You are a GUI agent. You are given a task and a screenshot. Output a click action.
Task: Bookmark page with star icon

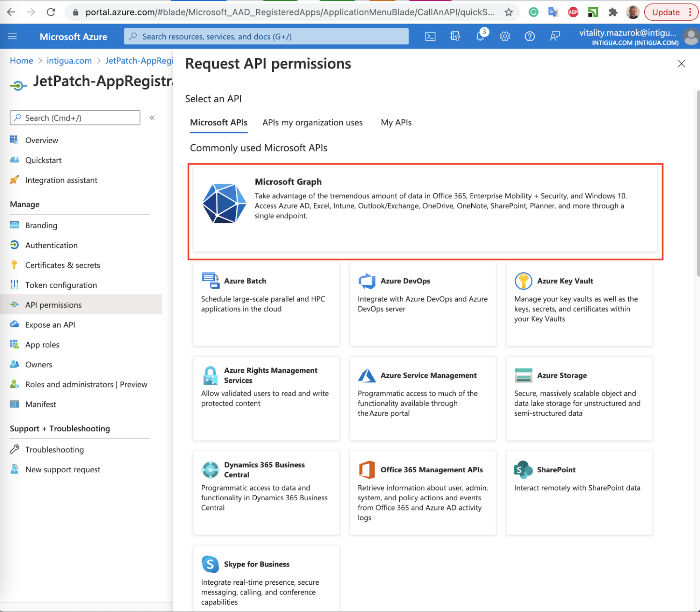point(508,13)
